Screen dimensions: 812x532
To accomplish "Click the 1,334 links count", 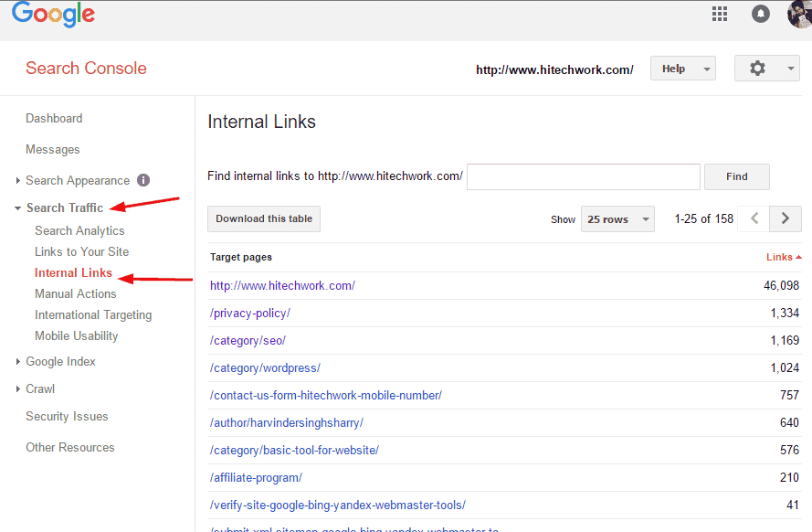I will click(x=785, y=314).
